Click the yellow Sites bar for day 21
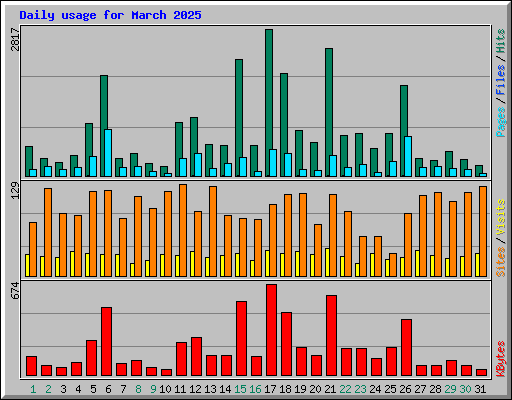 click(x=327, y=262)
